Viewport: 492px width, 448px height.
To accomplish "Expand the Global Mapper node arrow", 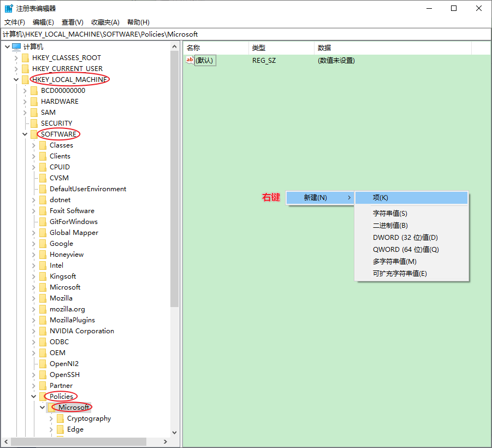I will [x=33, y=233].
